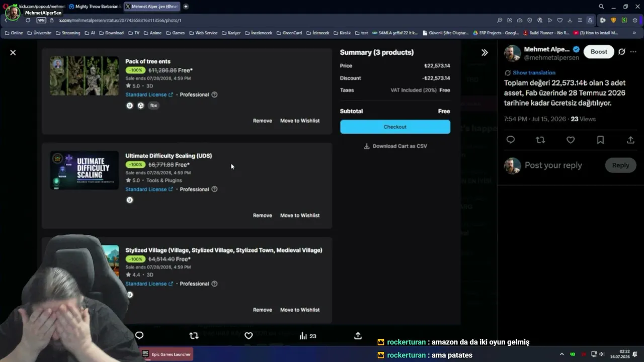The width and height of the screenshot is (644, 362).
Task: Bookmark the tweet in the right sidebar
Action: 600,140
